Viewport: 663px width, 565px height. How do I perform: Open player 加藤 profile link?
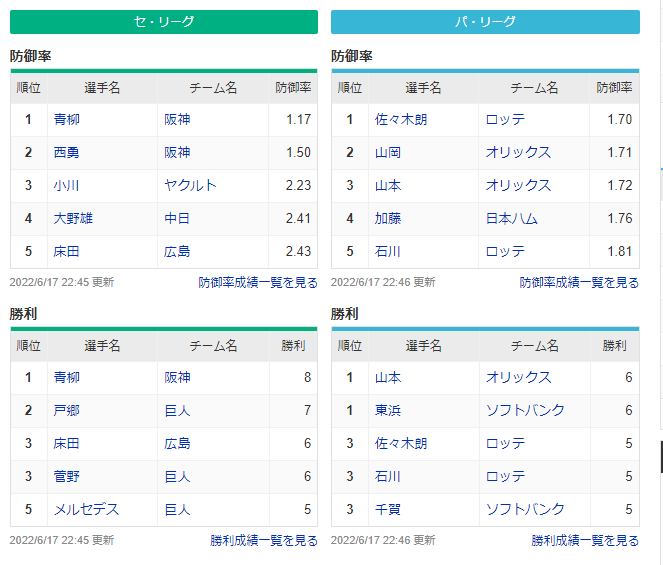click(x=387, y=218)
